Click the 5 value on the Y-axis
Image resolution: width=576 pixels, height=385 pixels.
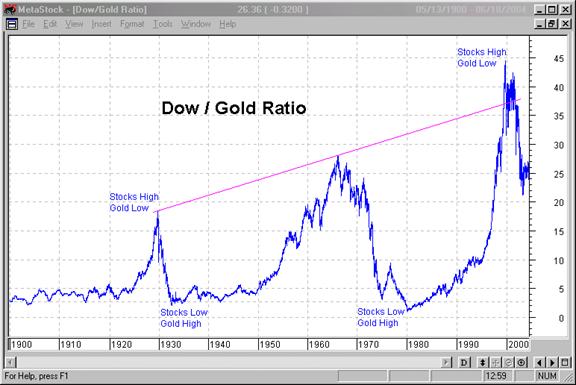click(x=561, y=289)
